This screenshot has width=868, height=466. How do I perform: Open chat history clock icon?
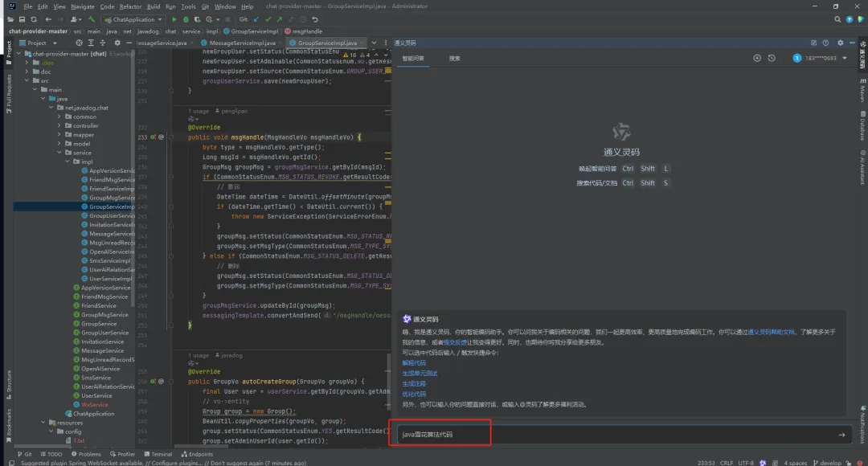coord(772,58)
